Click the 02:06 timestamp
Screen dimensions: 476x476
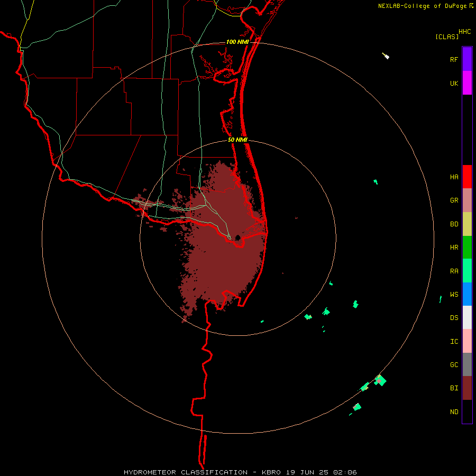click(x=344, y=472)
